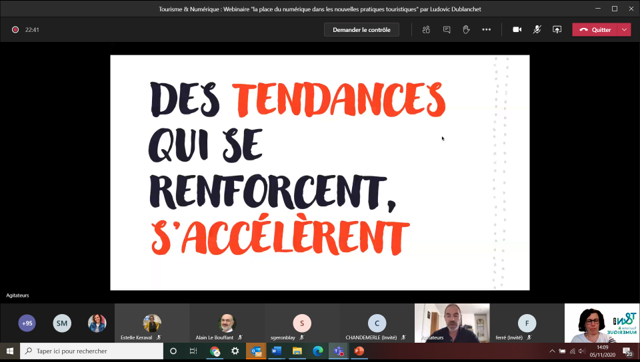Click the Taper ici pour rechercher field
Screen dimensions: 640x362
pos(91,351)
